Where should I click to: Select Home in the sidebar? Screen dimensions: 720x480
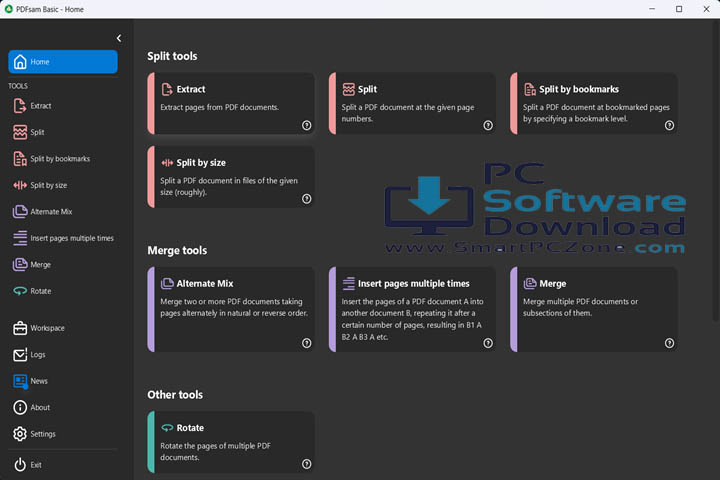tap(63, 62)
